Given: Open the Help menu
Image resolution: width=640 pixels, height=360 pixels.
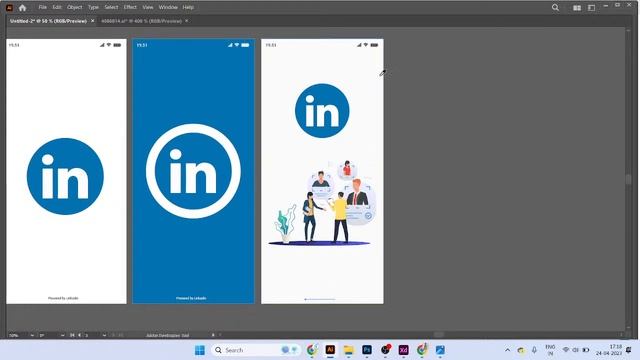Looking at the screenshot, I should tap(188, 7).
